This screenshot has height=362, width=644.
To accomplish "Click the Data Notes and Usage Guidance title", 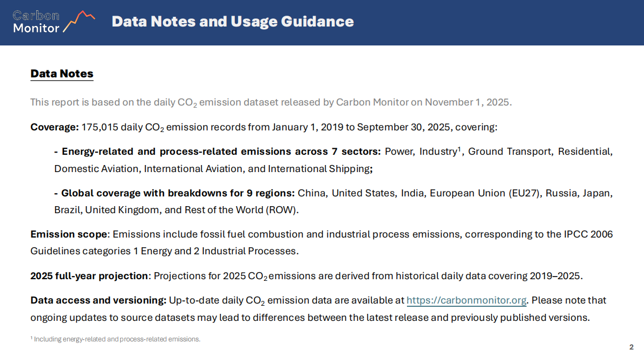I will click(233, 22).
